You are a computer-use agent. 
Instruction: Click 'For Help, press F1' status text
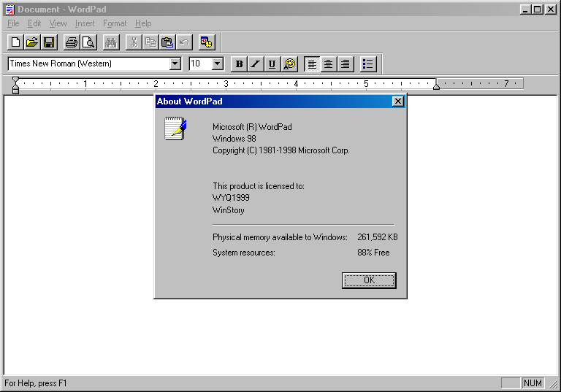pyautogui.click(x=35, y=383)
